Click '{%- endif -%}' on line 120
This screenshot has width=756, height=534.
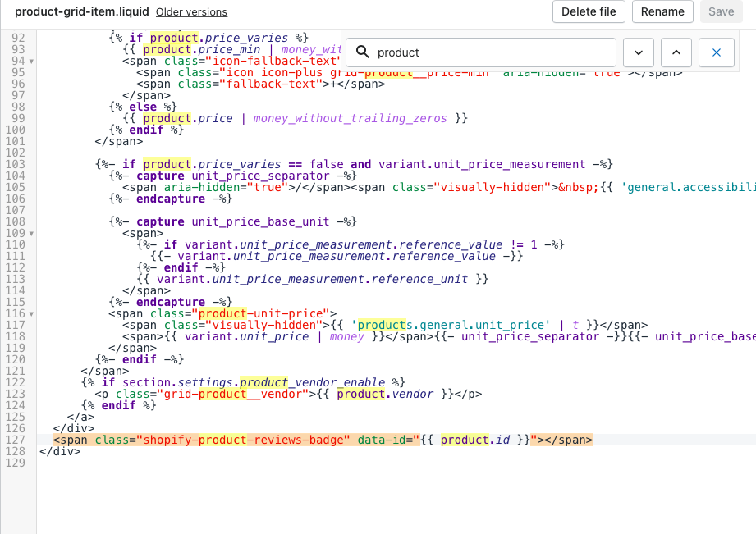point(140,359)
